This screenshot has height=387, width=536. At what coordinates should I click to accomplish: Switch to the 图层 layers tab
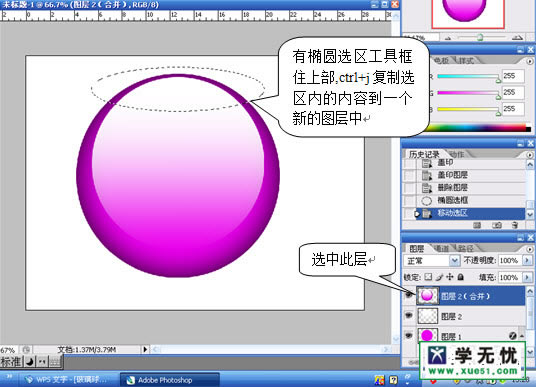tap(416, 249)
